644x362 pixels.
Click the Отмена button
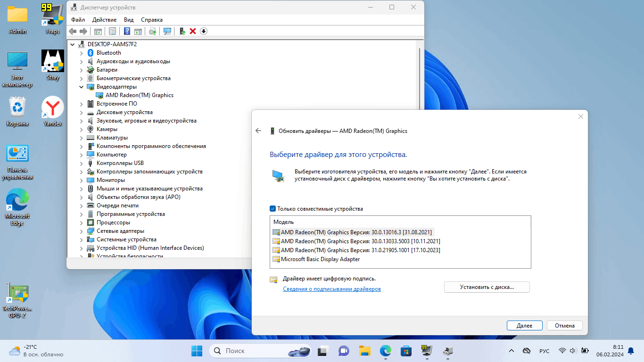pyautogui.click(x=565, y=326)
